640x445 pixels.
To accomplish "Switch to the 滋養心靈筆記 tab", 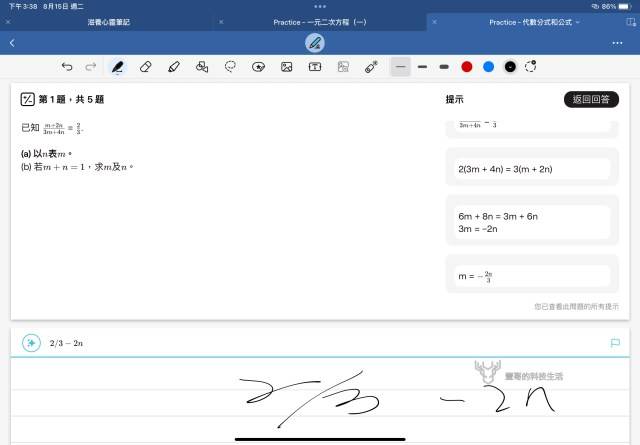I will click(x=109, y=22).
